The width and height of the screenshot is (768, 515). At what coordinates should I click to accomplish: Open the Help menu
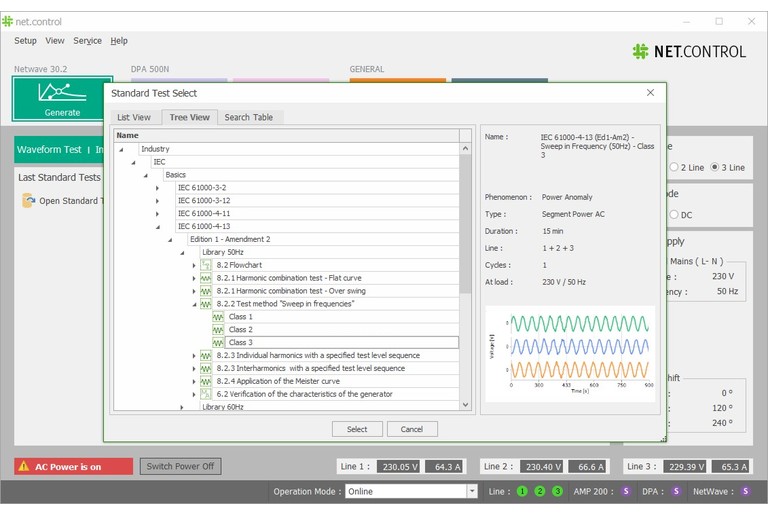(x=119, y=41)
